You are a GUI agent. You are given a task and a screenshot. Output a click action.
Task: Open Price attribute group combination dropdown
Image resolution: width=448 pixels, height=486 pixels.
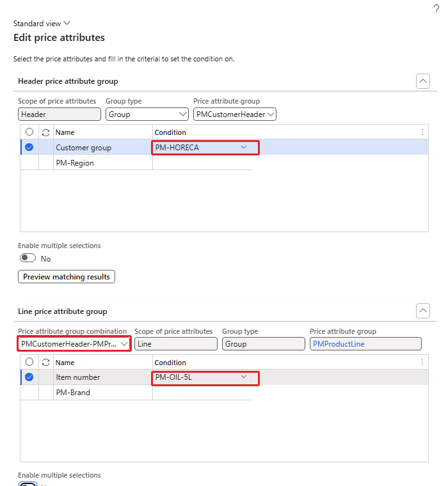74,344
